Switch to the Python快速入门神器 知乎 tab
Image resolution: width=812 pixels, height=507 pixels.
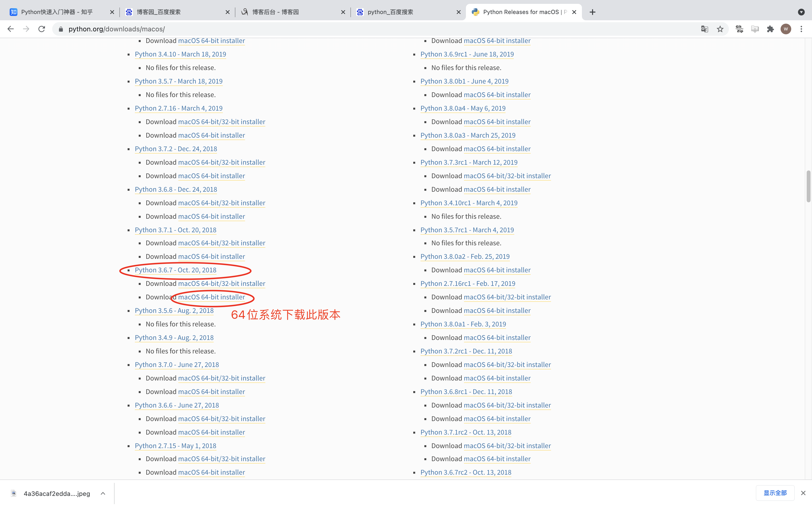pyautogui.click(x=57, y=12)
